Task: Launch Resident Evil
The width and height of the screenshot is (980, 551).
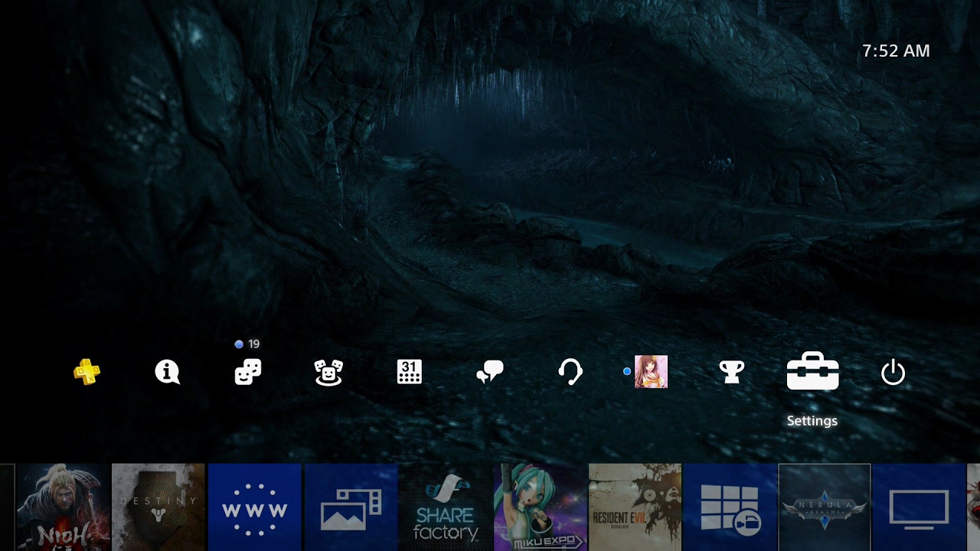Action: click(635, 505)
